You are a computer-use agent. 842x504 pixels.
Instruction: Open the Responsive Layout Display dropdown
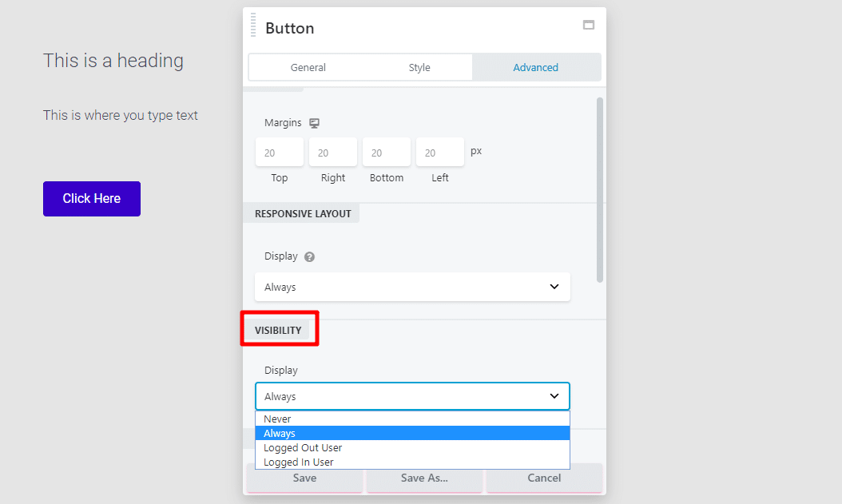(412, 287)
